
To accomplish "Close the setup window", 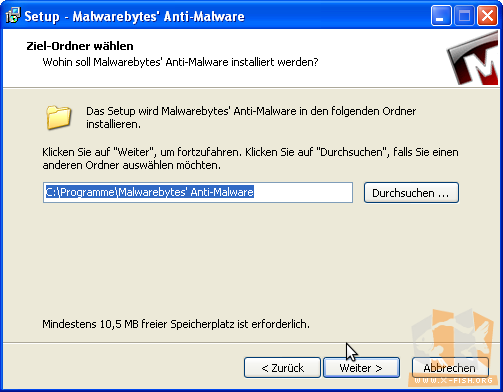I will [x=487, y=16].
